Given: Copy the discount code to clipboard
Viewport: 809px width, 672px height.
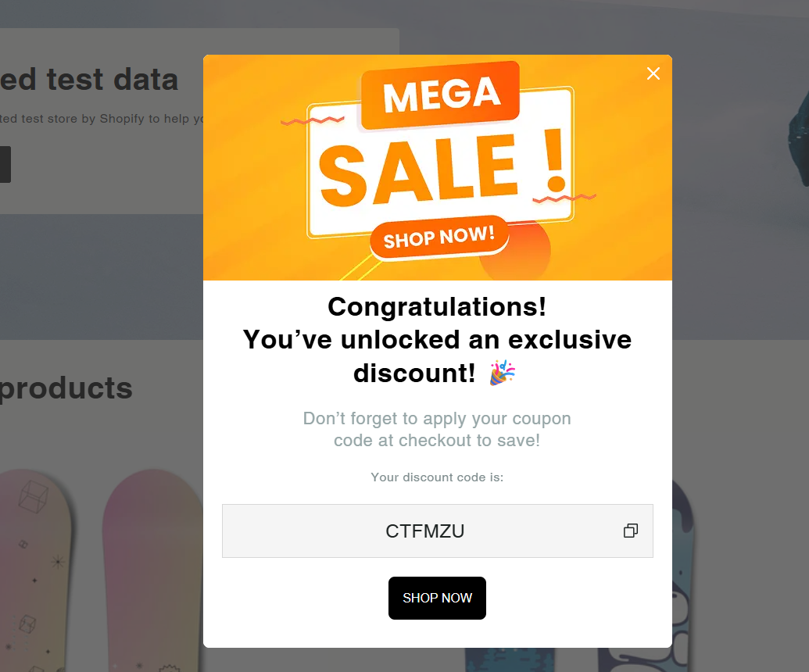Looking at the screenshot, I should click(x=631, y=531).
